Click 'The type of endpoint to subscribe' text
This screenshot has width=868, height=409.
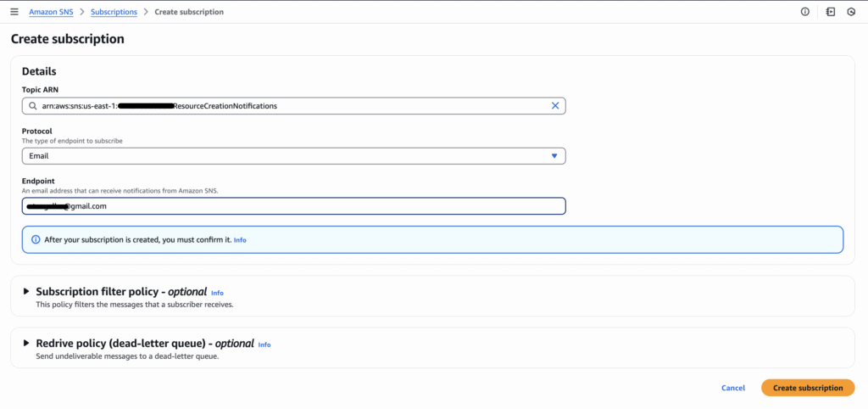click(x=73, y=141)
